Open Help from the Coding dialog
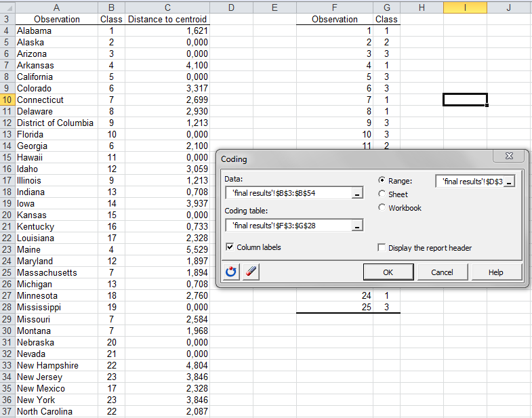The width and height of the screenshot is (532, 418). coord(495,272)
